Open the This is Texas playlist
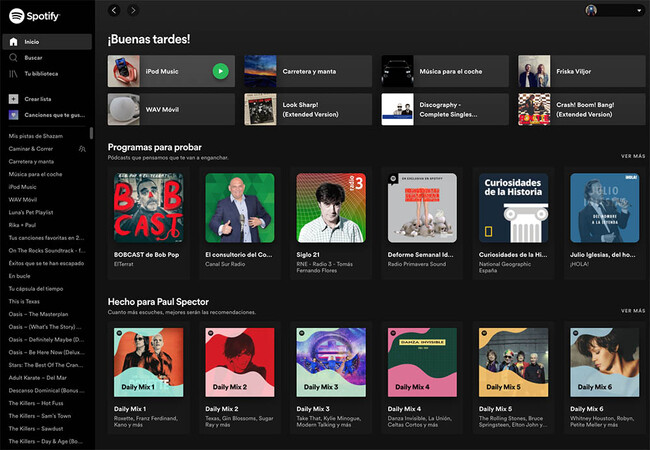The image size is (650, 450). [24, 302]
